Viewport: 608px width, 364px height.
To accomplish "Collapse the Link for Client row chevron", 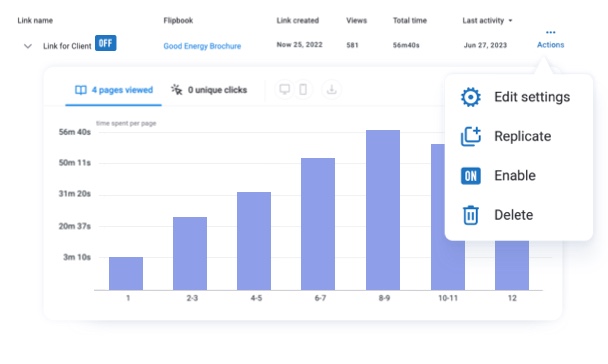I will pos(28,46).
